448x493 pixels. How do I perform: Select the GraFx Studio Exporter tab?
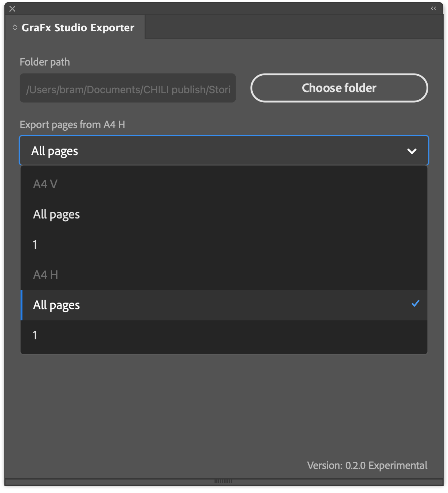coord(74,28)
